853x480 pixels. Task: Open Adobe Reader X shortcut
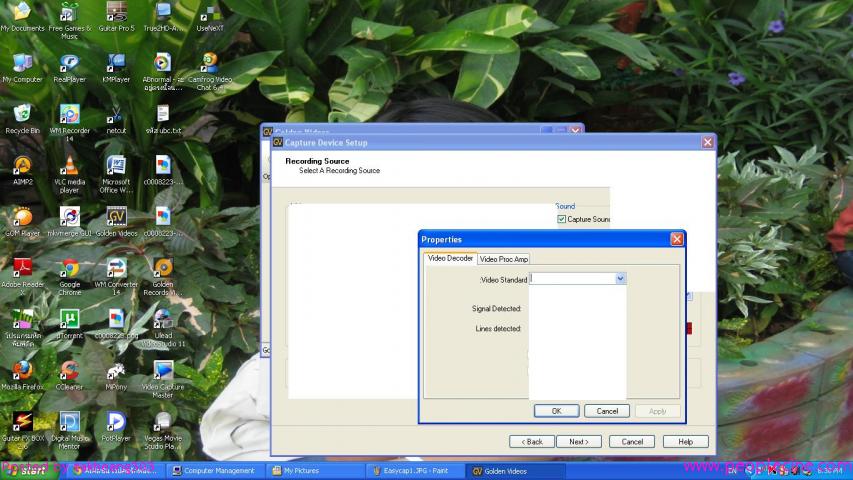pos(22,276)
